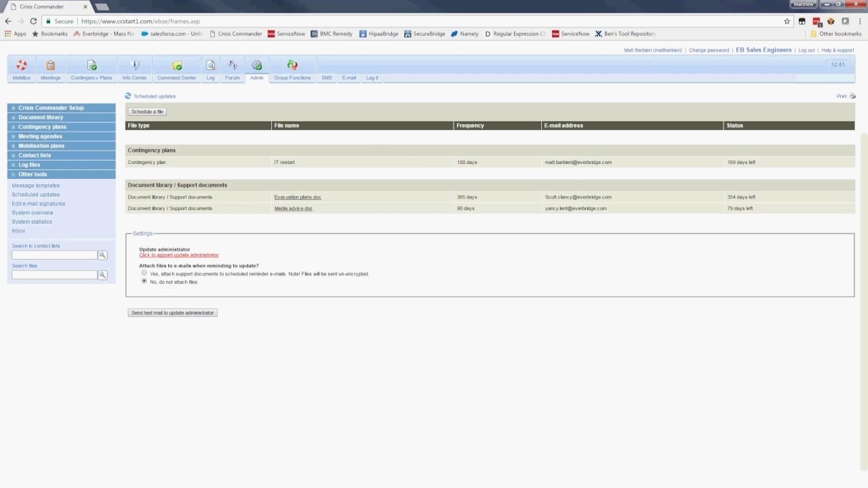Click the Contingency Plans document icon
This screenshot has width=868, height=488.
(x=92, y=65)
